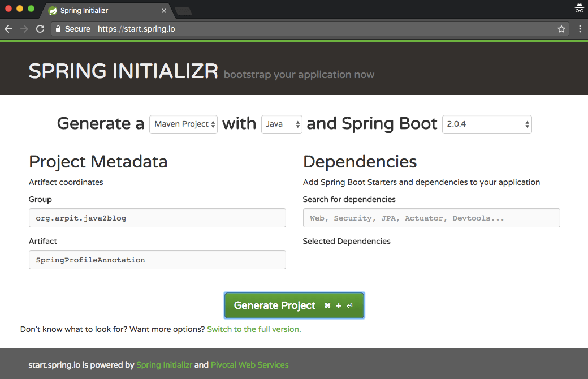Image resolution: width=588 pixels, height=379 pixels.
Task: Click the Spring Initializr footer link
Action: pyautogui.click(x=164, y=365)
